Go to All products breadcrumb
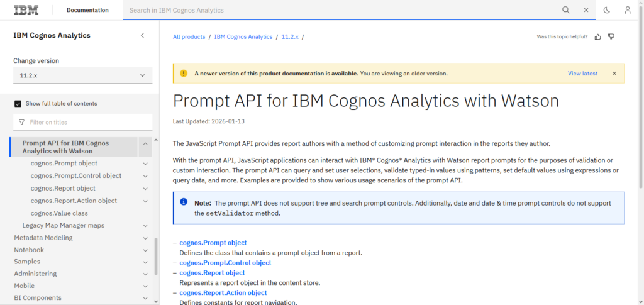Viewport: 644px width, 305px height. 189,37
